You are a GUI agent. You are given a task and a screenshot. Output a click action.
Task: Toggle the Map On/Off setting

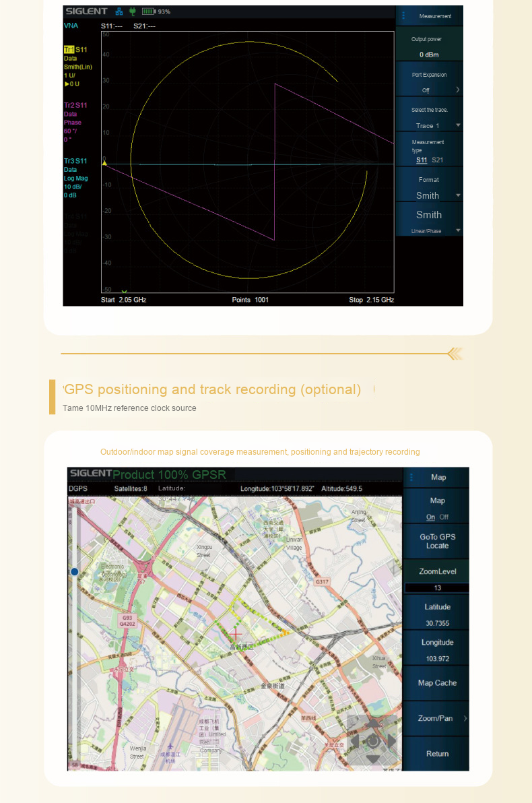pyautogui.click(x=437, y=517)
